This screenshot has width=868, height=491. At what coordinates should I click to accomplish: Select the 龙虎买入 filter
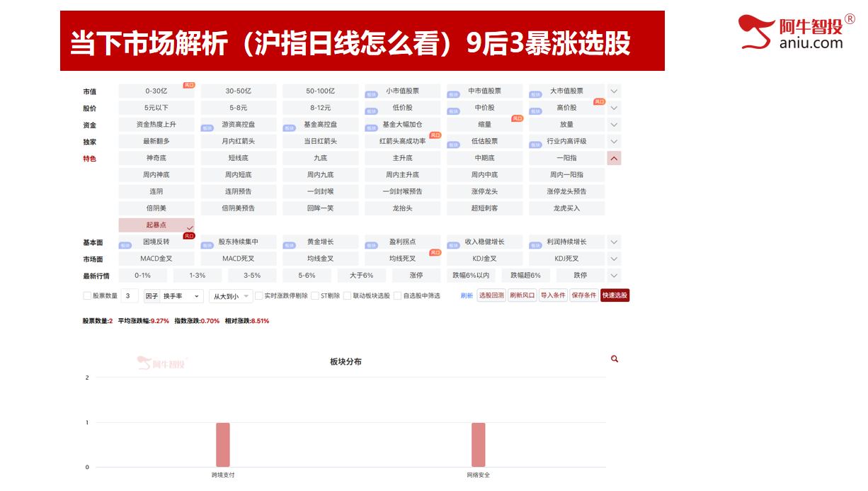click(x=567, y=208)
